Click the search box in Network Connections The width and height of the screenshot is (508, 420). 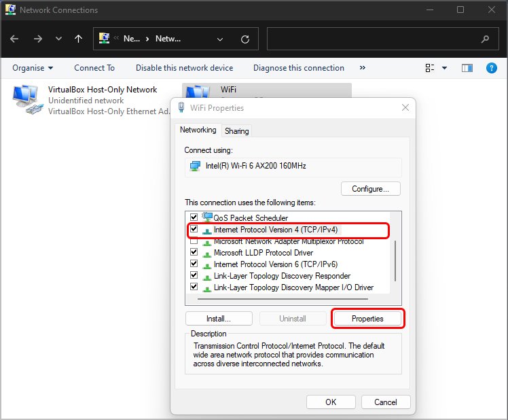click(382, 39)
